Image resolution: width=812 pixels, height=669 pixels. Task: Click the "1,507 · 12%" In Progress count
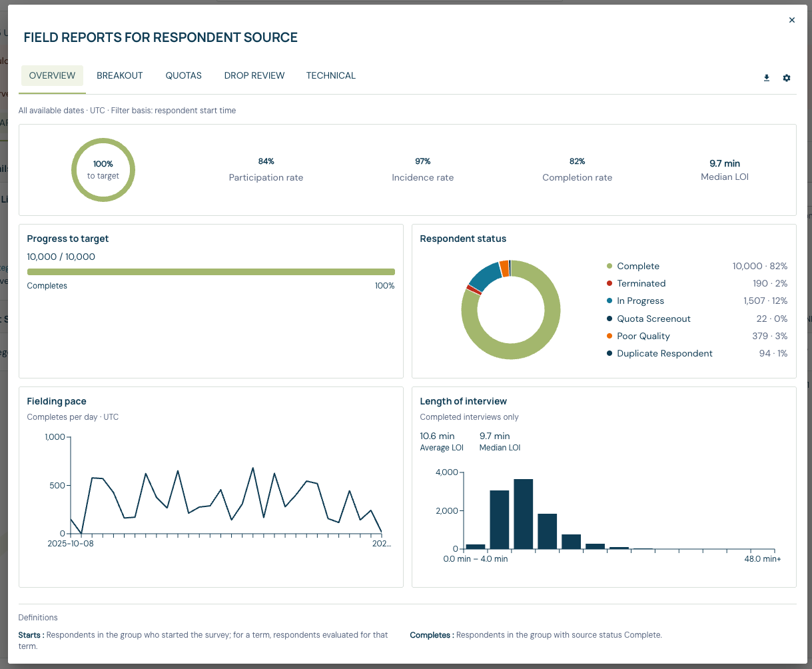click(x=765, y=301)
